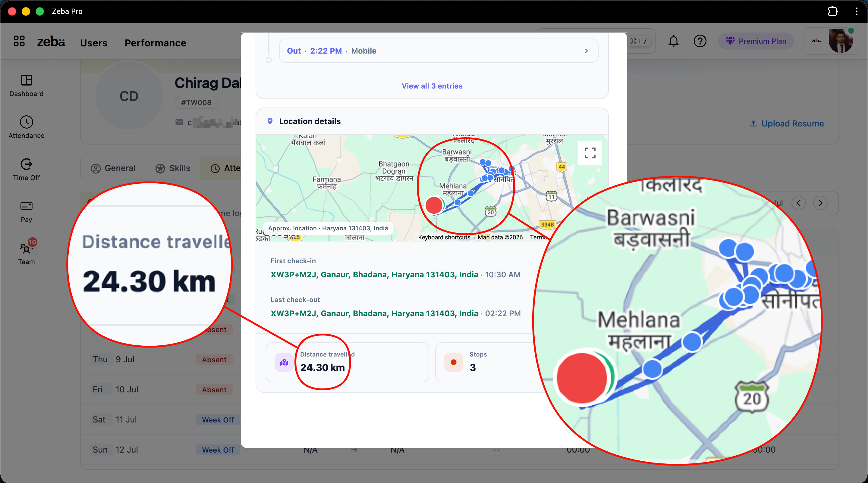Image resolution: width=868 pixels, height=483 pixels.
Task: Expand the Out 2:22 PM entry chevron
Action: [586, 51]
